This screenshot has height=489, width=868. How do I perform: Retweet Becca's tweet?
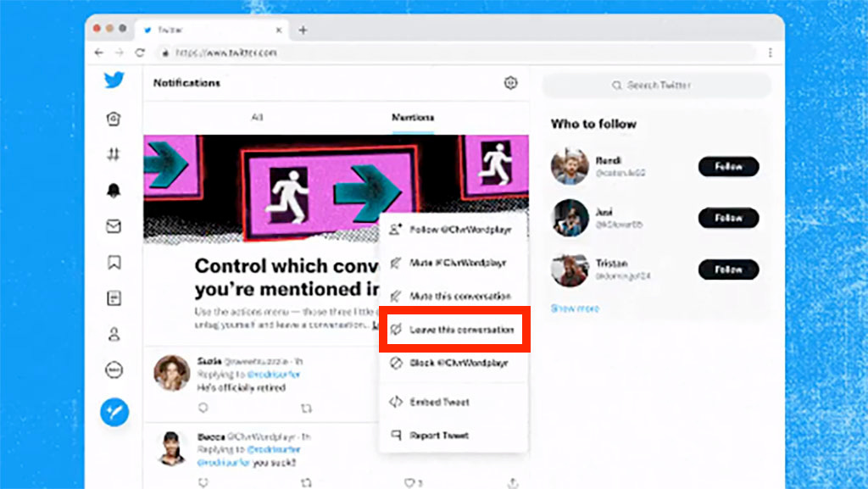click(306, 483)
